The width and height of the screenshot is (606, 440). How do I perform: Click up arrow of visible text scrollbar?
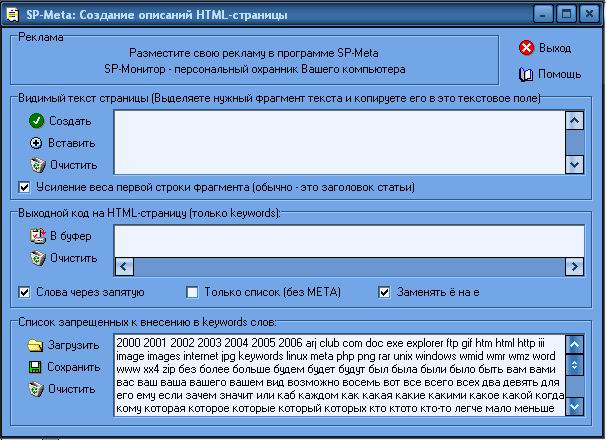click(574, 121)
